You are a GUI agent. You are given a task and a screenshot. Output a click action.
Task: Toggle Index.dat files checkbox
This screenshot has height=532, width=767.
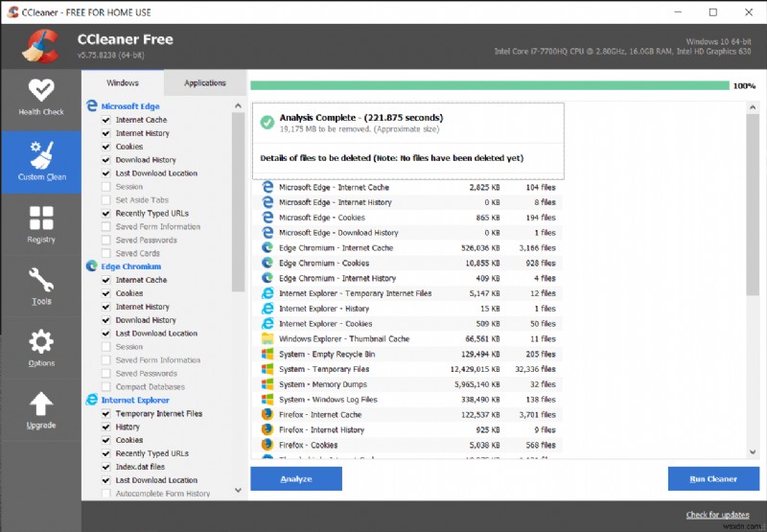click(106, 467)
